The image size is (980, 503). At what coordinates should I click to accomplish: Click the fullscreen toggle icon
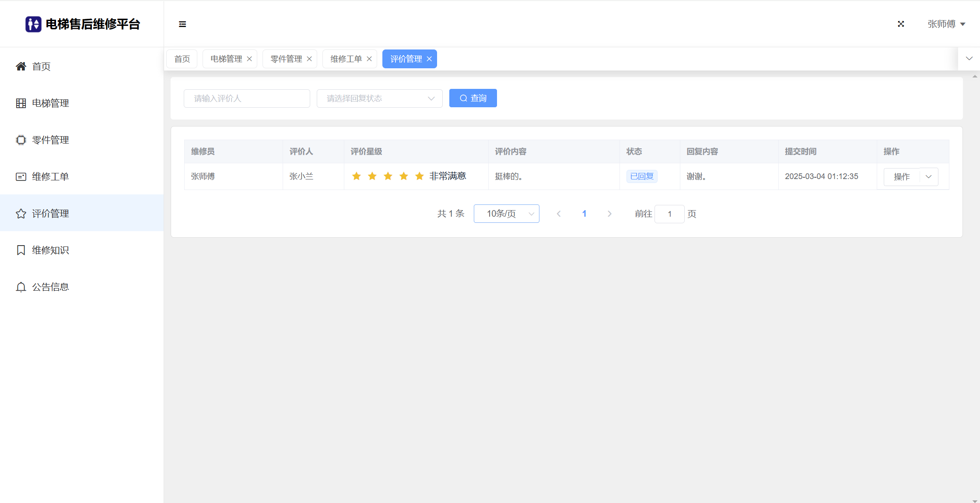click(901, 24)
